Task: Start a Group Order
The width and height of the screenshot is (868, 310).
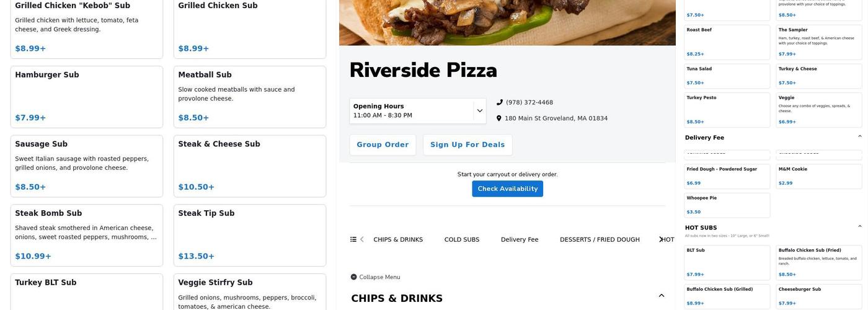Action: (383, 145)
